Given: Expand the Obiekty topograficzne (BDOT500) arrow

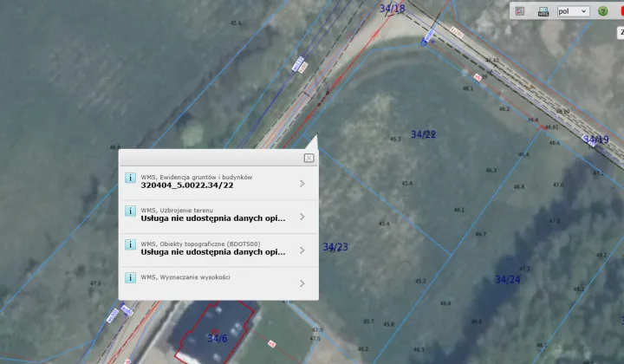Looking at the screenshot, I should click(302, 250).
